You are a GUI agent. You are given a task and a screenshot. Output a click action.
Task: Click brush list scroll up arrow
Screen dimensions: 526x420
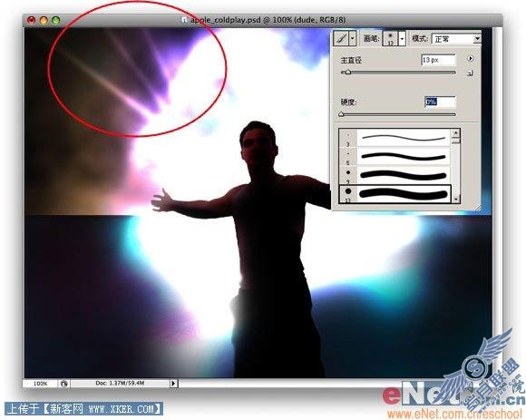pos(455,132)
